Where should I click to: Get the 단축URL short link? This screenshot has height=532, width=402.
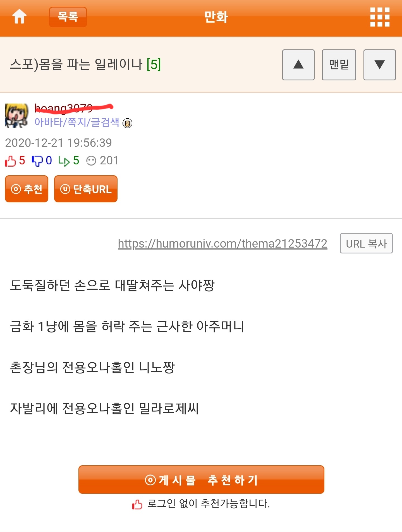coord(86,189)
